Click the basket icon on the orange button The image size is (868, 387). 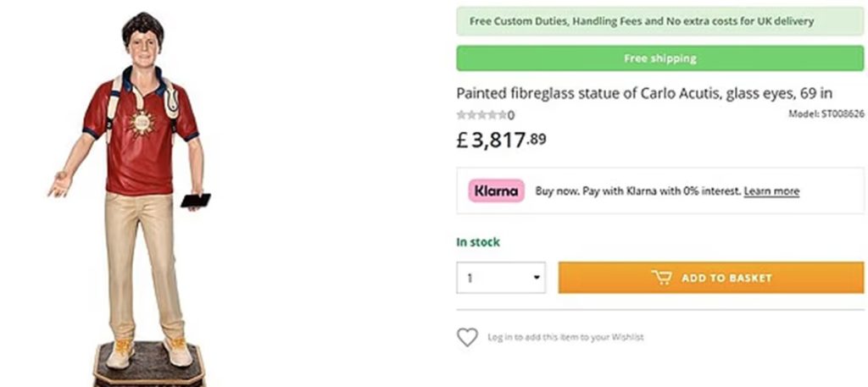661,277
